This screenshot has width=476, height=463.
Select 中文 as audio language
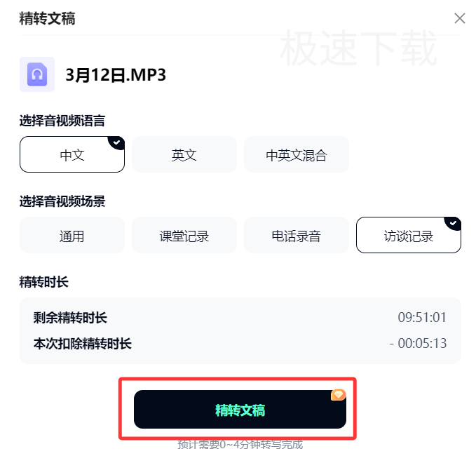pos(72,154)
